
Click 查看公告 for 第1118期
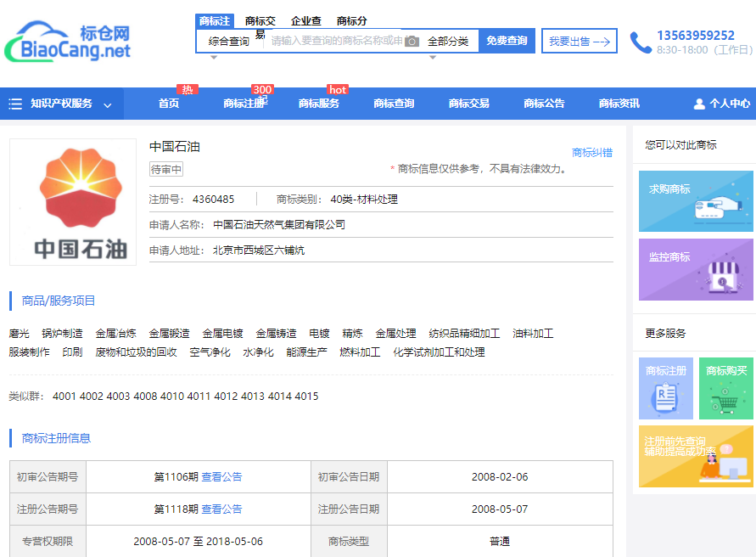(221, 509)
